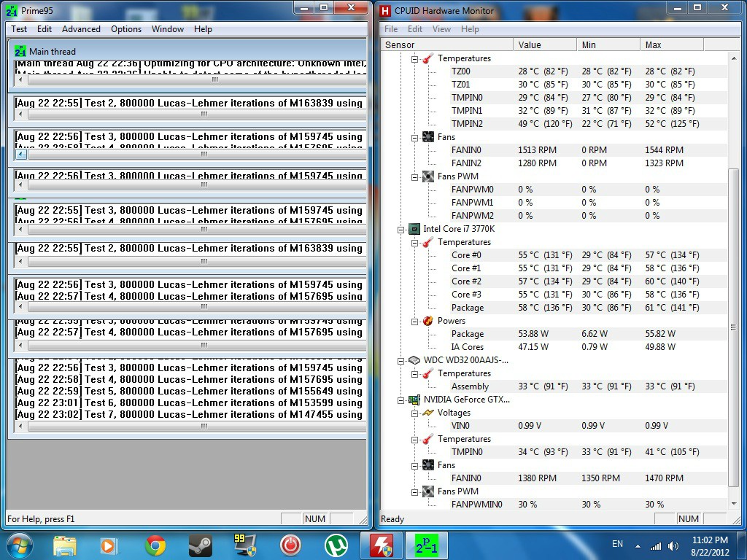Open Windows Explorer from the taskbar
747x560 pixels.
tap(64, 545)
